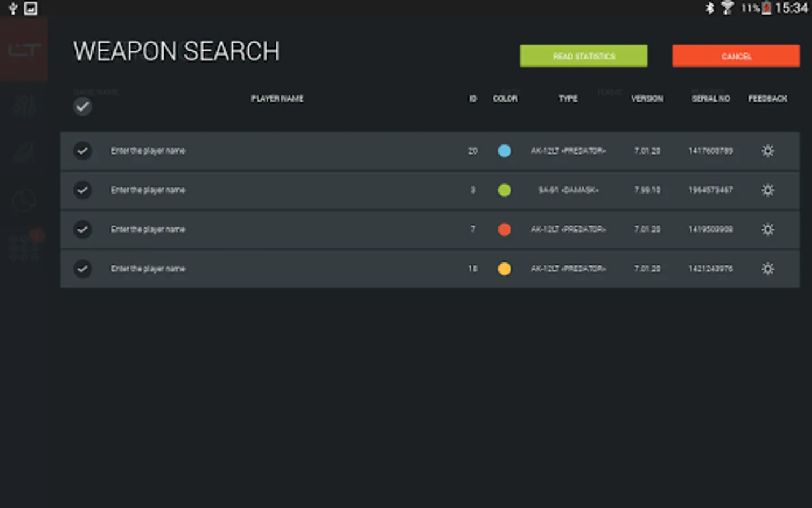Click the serial number in the yellow row
The height and width of the screenshot is (508, 812).
[x=710, y=269]
